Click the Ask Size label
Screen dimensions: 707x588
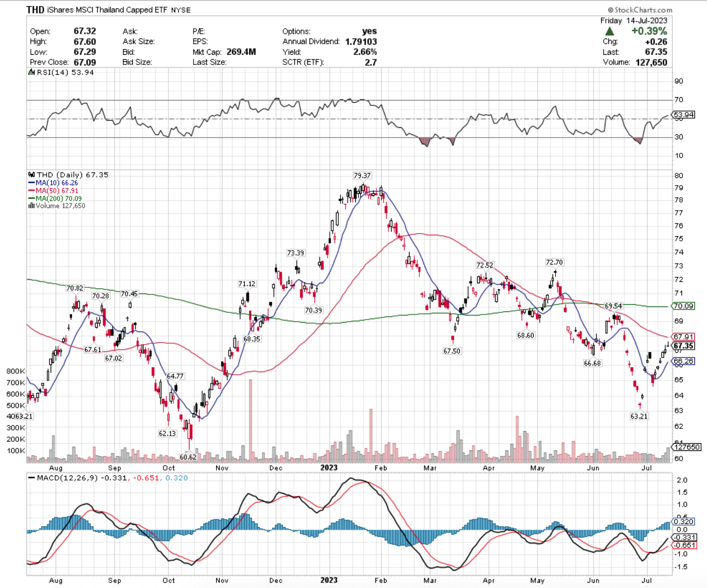[x=138, y=42]
